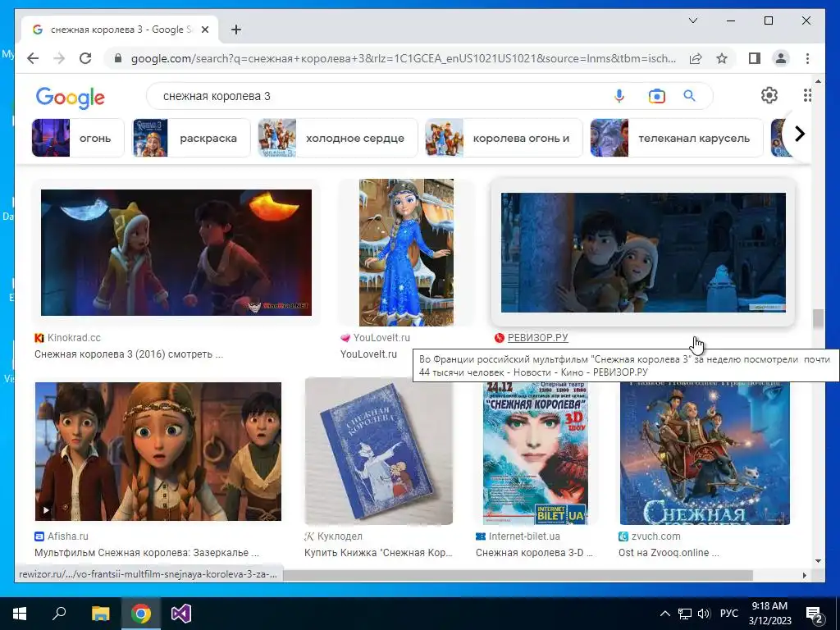Reload the current page
The image size is (840, 630).
tap(85, 58)
